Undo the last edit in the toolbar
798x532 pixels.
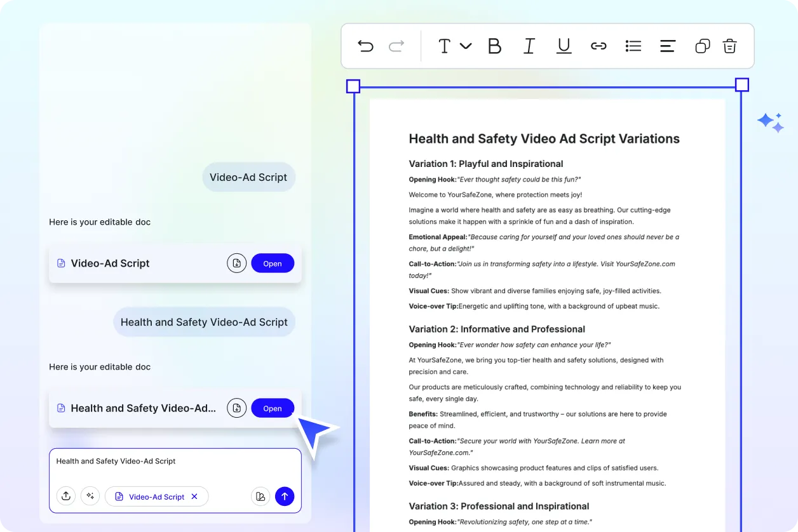click(365, 46)
